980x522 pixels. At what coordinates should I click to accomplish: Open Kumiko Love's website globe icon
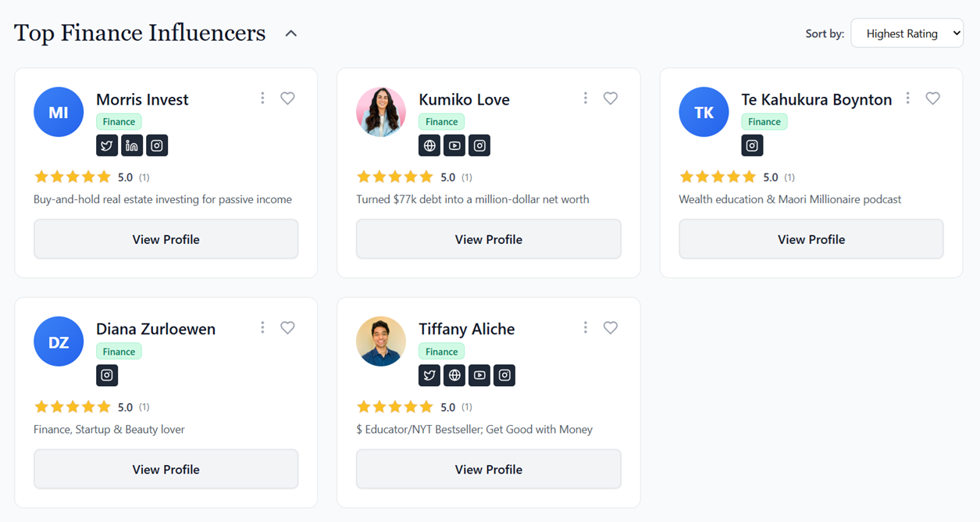[429, 145]
